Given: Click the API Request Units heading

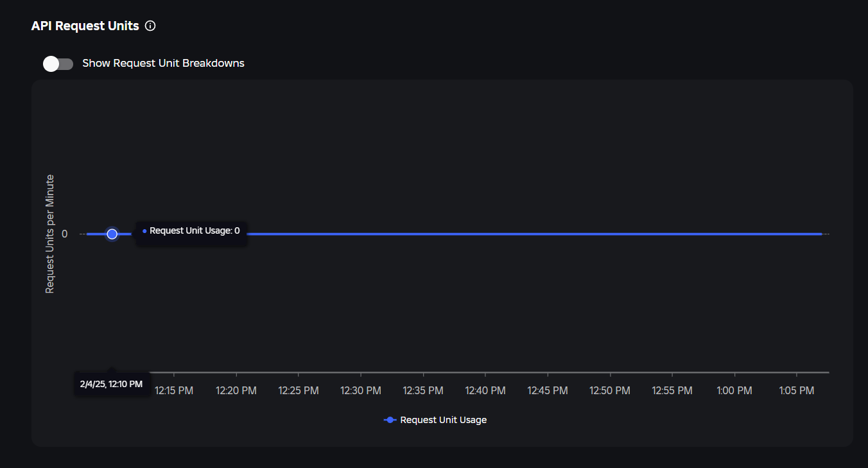Looking at the screenshot, I should pyautogui.click(x=85, y=26).
